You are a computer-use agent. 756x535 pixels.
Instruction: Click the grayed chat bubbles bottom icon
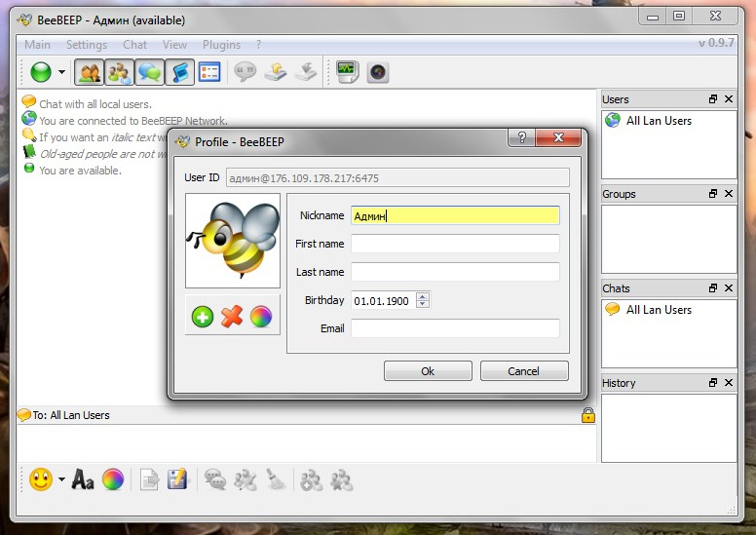coord(215,479)
